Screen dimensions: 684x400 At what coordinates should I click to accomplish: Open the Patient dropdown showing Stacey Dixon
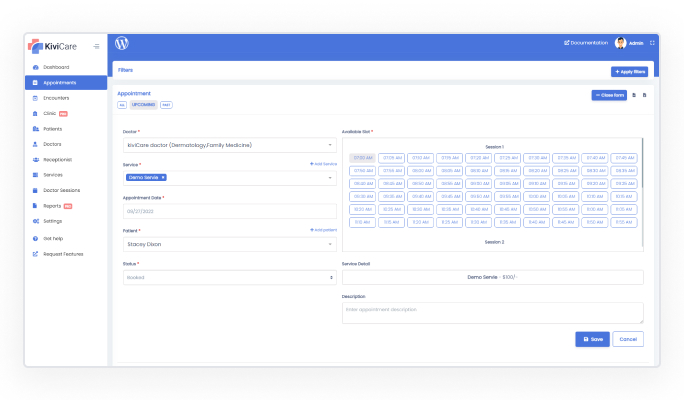[x=230, y=244]
